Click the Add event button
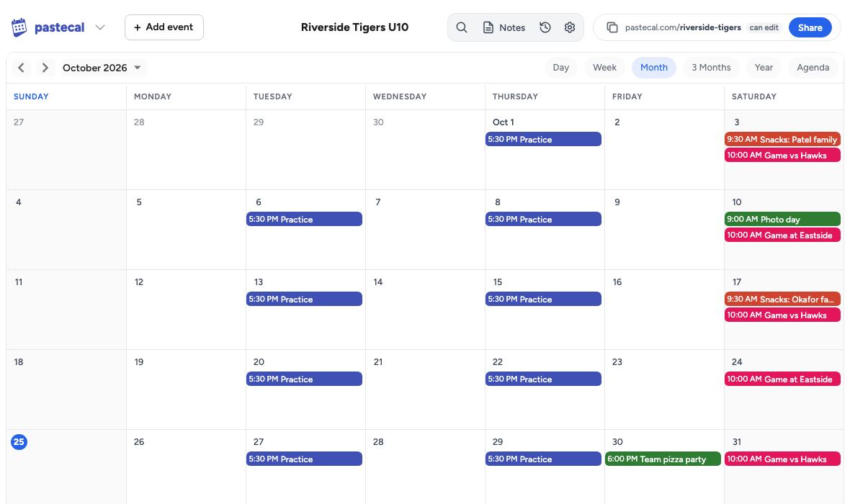This screenshot has height=504, width=850. pos(164,27)
